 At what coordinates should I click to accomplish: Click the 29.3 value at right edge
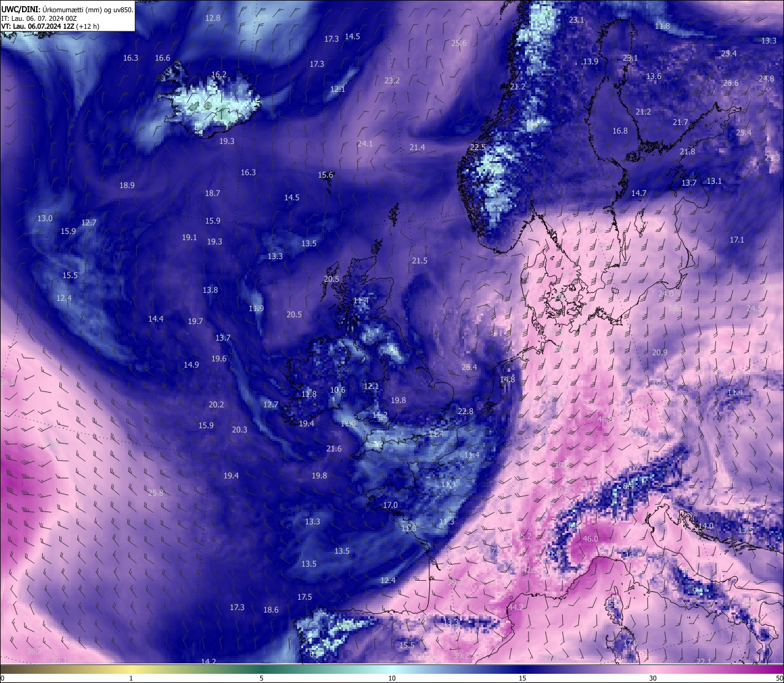pos(772,157)
